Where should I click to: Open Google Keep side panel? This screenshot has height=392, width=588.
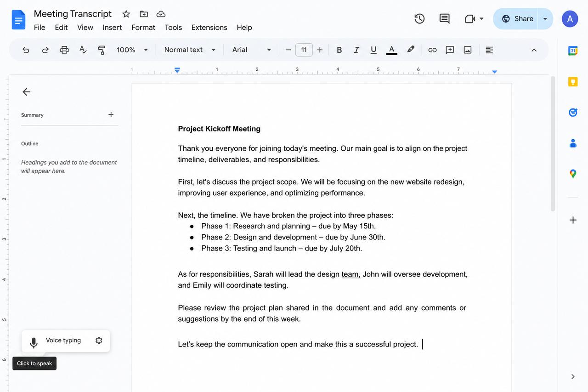coord(573,82)
